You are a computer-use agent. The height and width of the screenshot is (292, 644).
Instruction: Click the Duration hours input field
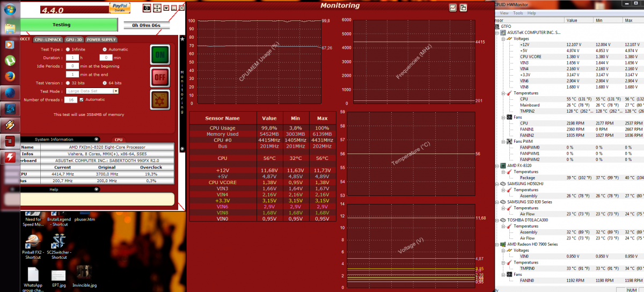point(72,57)
